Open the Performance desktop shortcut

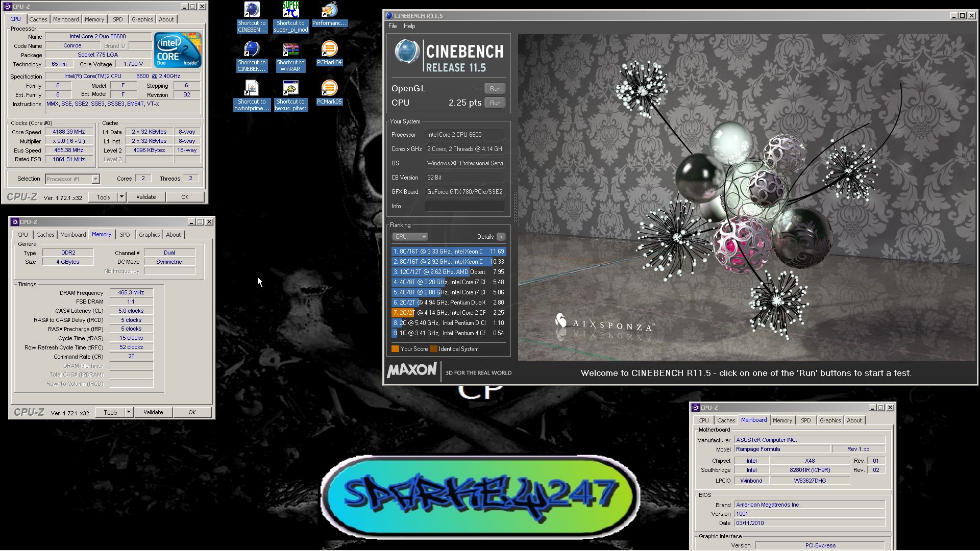point(329,14)
